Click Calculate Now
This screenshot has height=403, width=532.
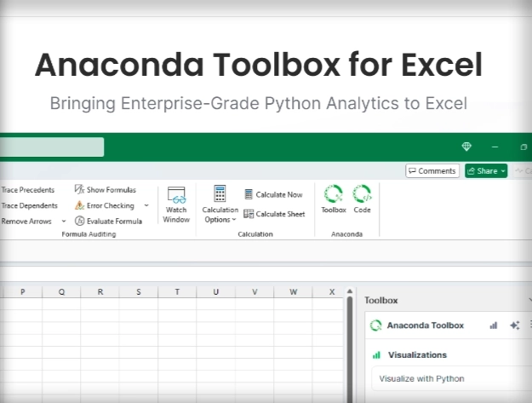coord(273,194)
